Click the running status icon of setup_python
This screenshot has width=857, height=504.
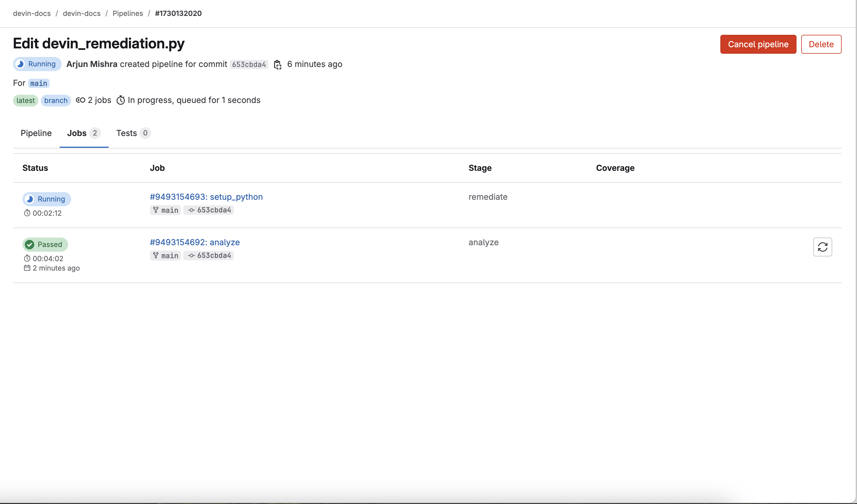click(30, 199)
